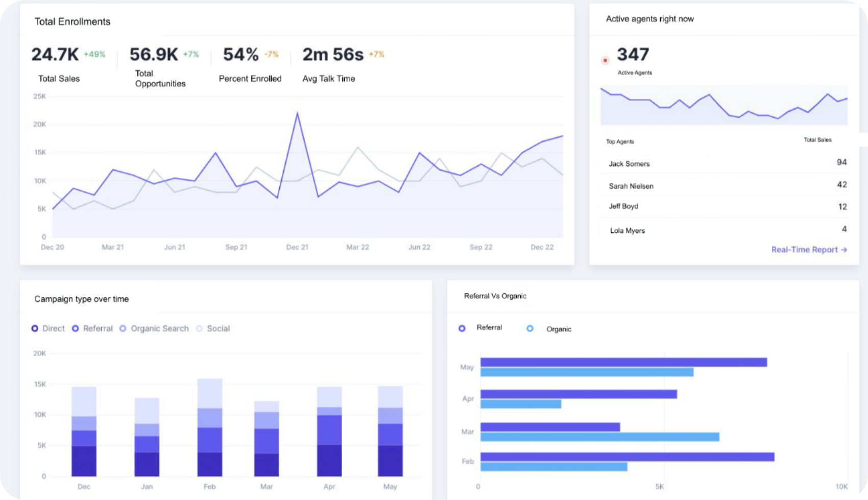Click the Campaign type over time title
The width and height of the screenshot is (868, 500).
pyautogui.click(x=81, y=299)
